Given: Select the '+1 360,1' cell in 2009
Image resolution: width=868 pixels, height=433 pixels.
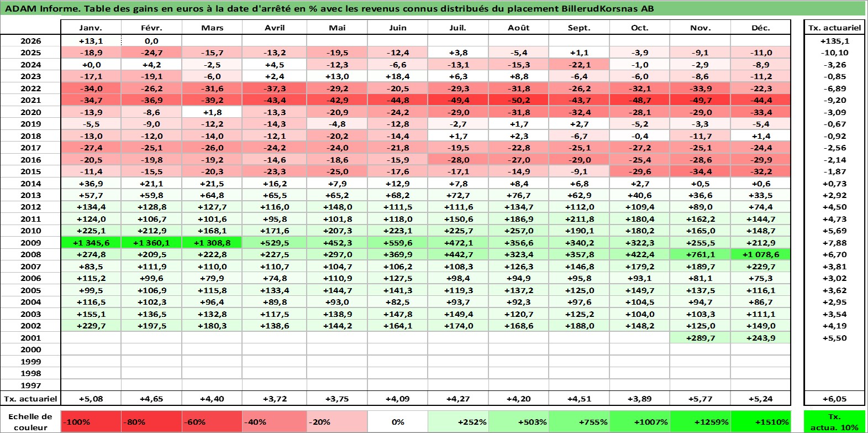Looking at the screenshot, I should (151, 243).
